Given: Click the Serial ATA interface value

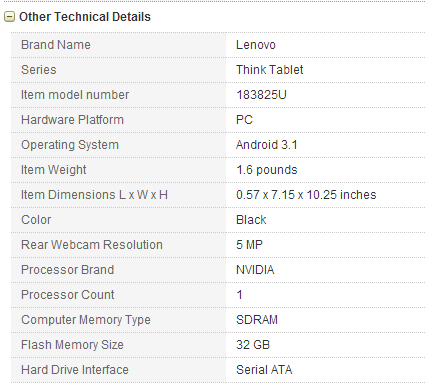Looking at the screenshot, I should pyautogui.click(x=264, y=370).
